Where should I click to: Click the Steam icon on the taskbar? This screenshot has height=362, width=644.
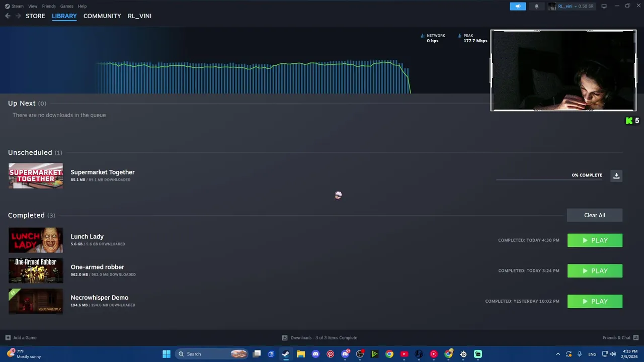click(286, 354)
